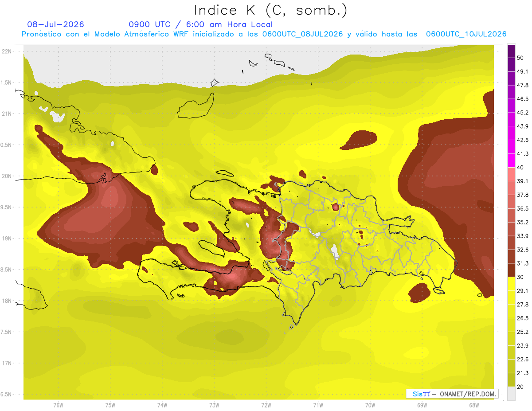532x411 pixels.
Task: Click the legend value "29.1"
Action: pyautogui.click(x=523, y=290)
